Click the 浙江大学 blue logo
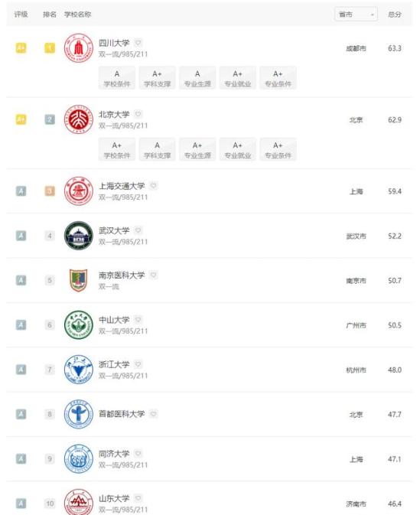Screen dimensions: 420x515 [x=79, y=370]
